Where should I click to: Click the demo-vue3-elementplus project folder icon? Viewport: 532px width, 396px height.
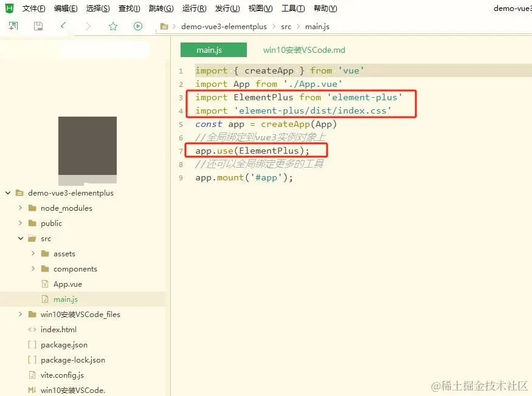pos(19,193)
